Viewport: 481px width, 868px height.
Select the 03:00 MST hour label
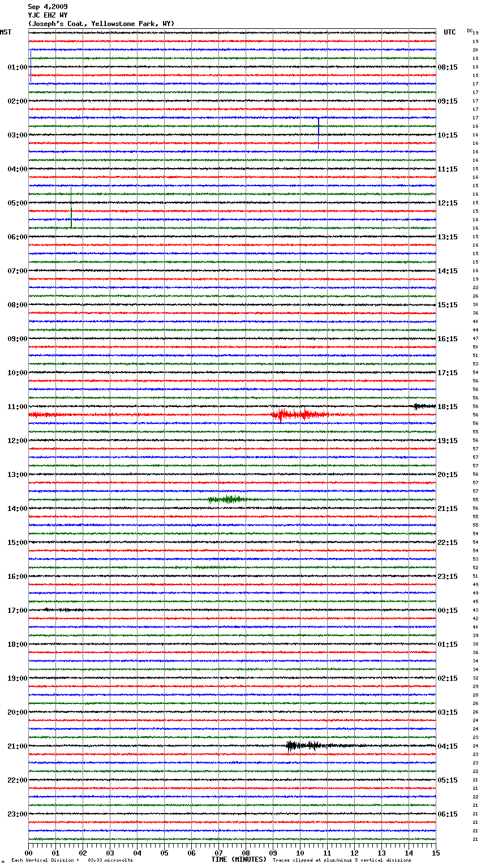[x=18, y=135]
